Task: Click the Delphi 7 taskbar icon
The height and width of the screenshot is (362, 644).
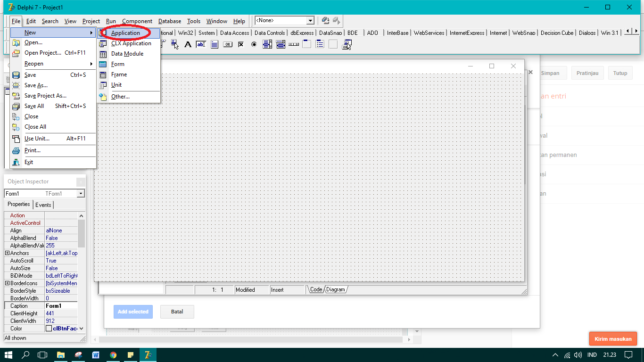Action: (148, 355)
